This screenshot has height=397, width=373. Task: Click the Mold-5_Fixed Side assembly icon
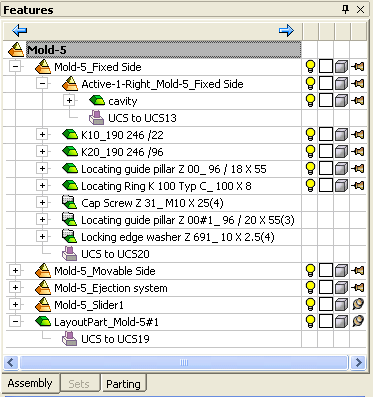[x=43, y=67]
